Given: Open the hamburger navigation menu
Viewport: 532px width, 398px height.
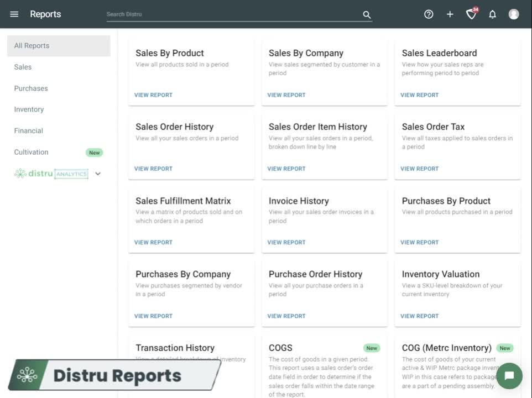Looking at the screenshot, I should click(14, 14).
